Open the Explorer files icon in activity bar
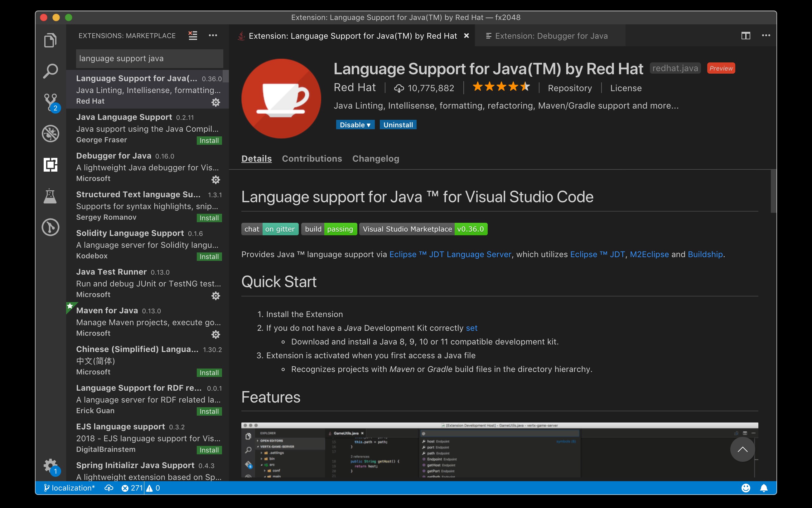This screenshot has width=812, height=508. pyautogui.click(x=50, y=40)
